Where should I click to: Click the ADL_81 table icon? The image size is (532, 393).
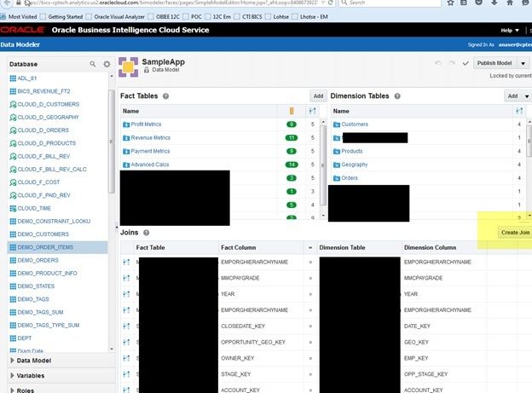point(13,78)
